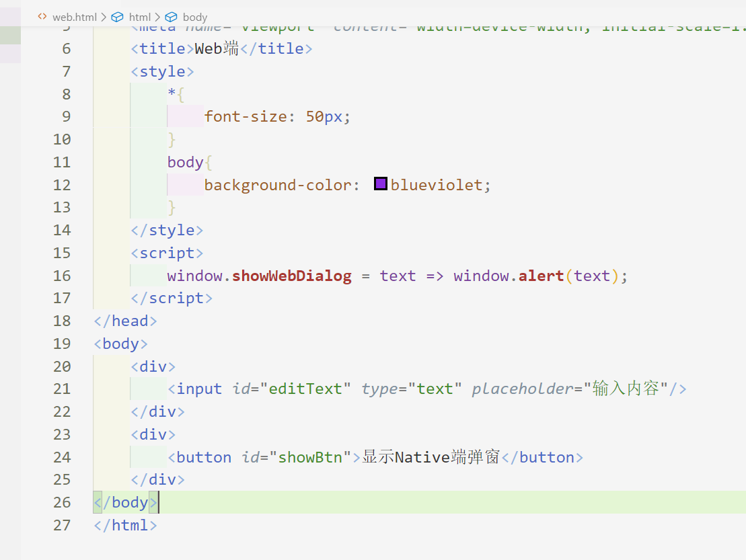Click the Web端 title text

coord(217,48)
